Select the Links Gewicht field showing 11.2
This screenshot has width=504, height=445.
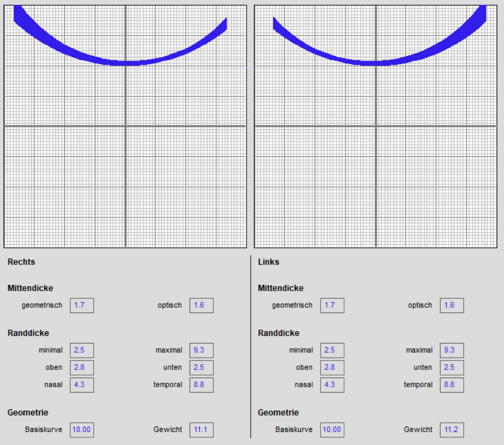pos(452,430)
